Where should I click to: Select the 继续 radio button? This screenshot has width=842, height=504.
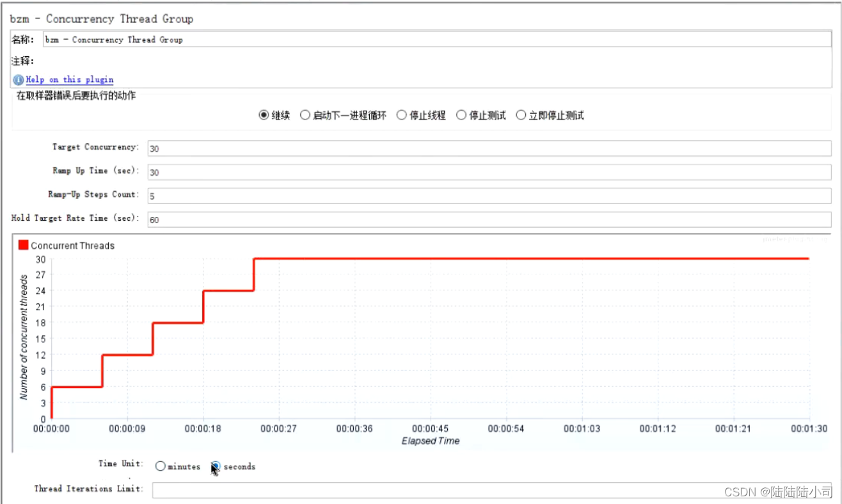[x=263, y=115]
